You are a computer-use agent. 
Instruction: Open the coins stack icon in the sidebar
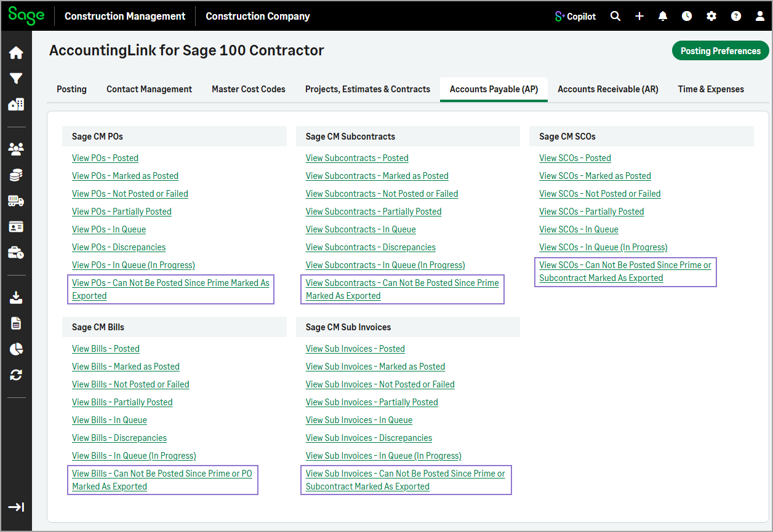pos(16,175)
